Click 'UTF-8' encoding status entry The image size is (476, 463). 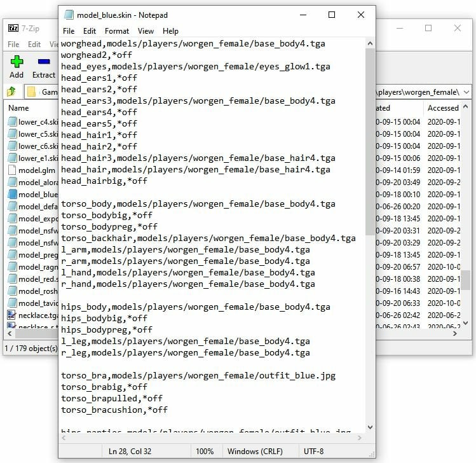(x=313, y=452)
